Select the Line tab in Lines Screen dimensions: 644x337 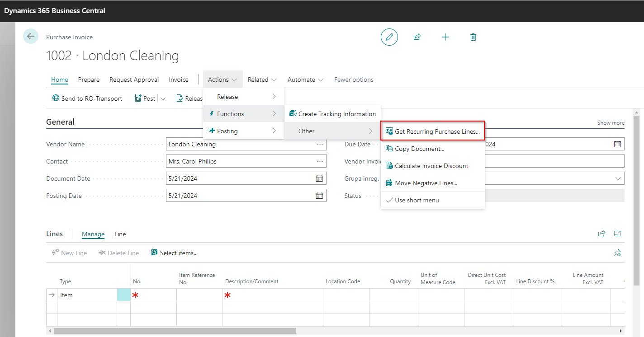120,234
